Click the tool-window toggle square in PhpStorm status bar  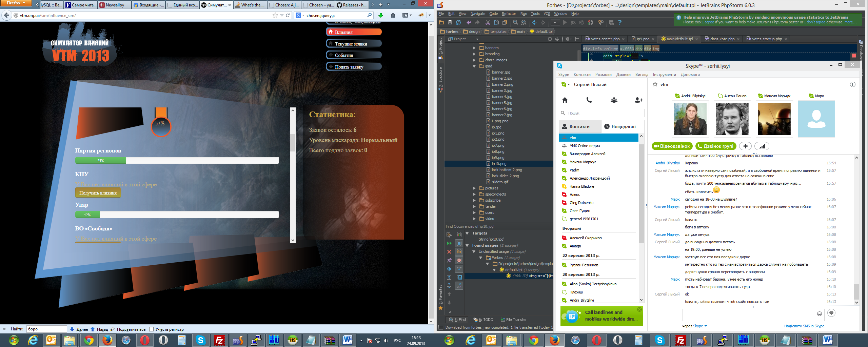click(441, 327)
